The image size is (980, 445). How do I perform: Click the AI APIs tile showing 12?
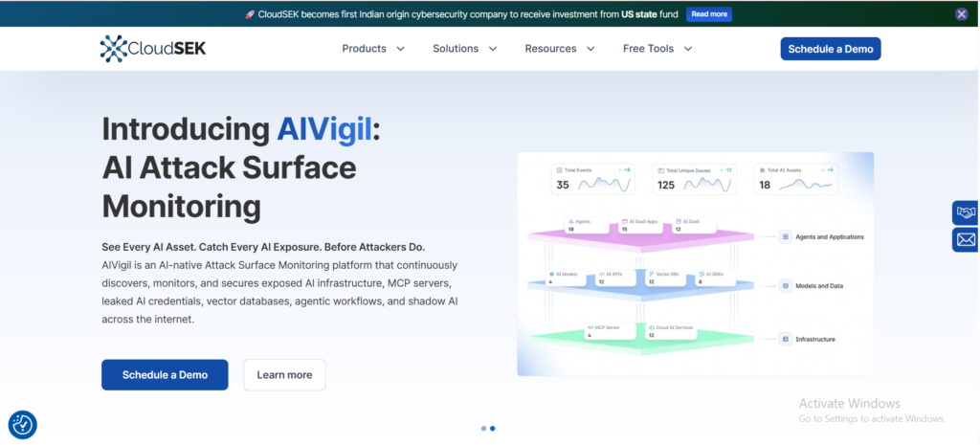click(x=615, y=278)
